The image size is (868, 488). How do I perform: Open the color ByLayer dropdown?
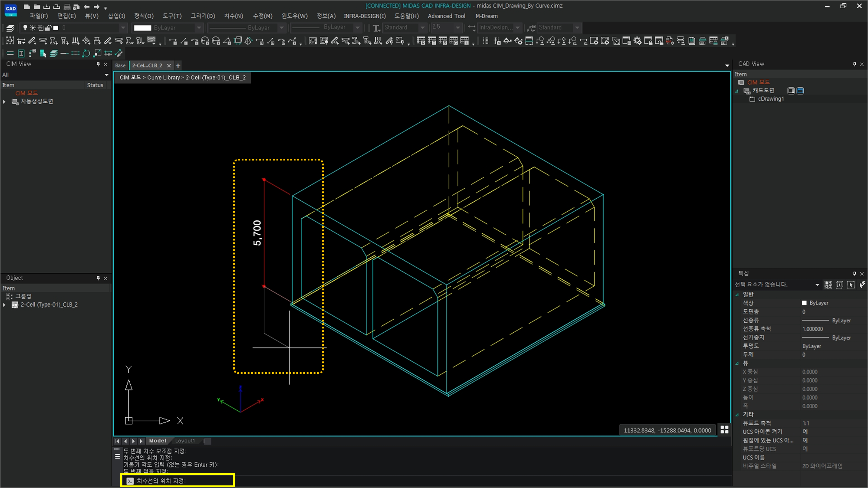coord(199,28)
